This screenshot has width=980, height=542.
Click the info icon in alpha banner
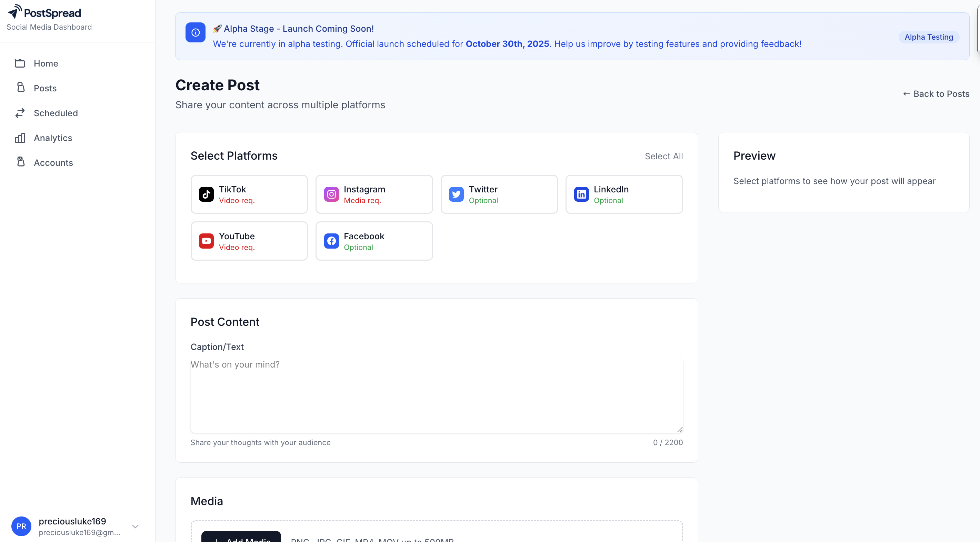[195, 33]
